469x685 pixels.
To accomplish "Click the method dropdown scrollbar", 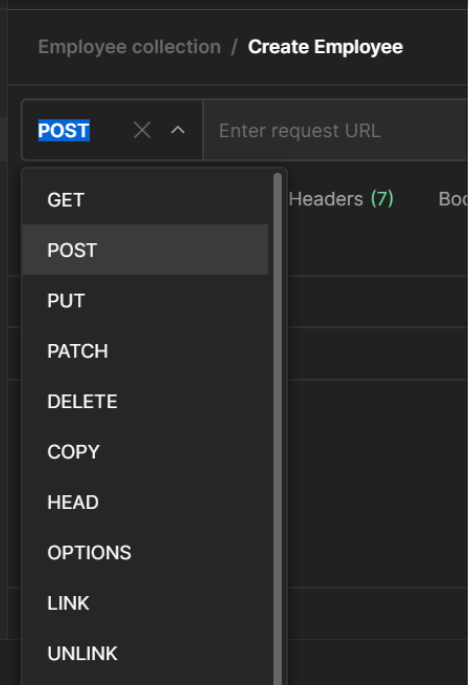I will [x=277, y=428].
